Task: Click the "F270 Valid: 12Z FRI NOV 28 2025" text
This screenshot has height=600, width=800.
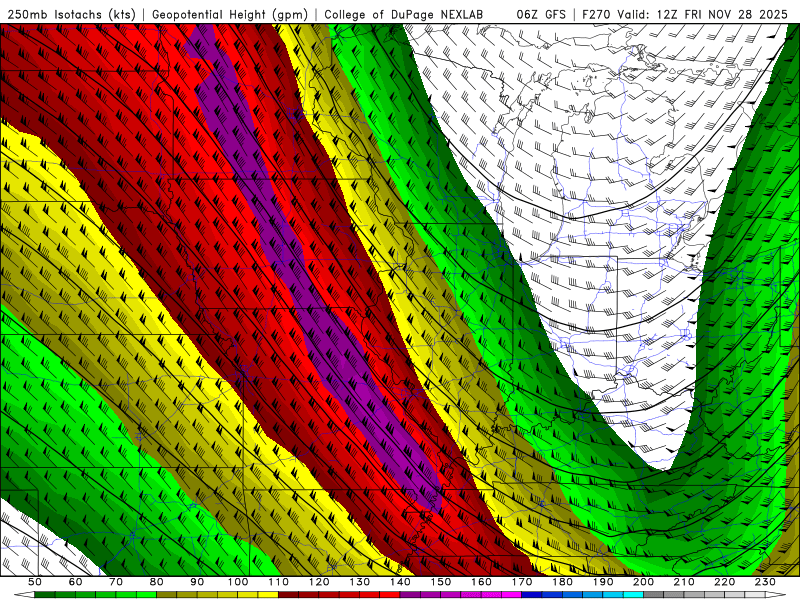Action: 684,15
